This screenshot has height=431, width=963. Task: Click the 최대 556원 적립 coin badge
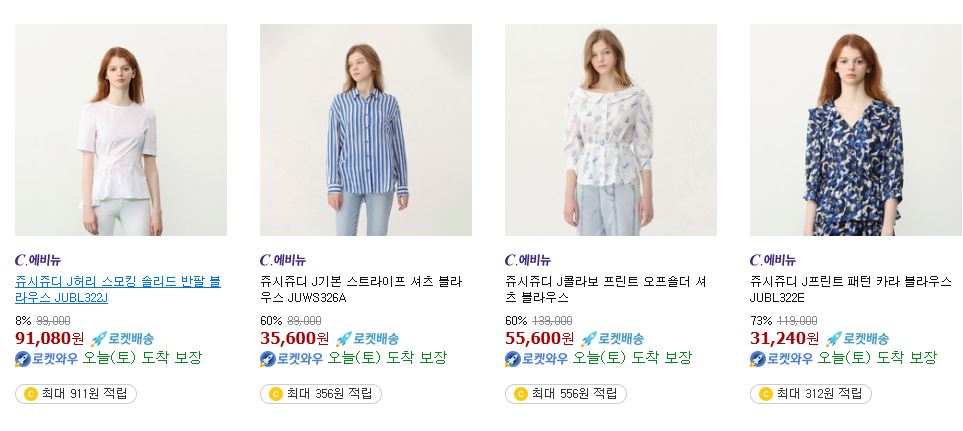click(566, 394)
